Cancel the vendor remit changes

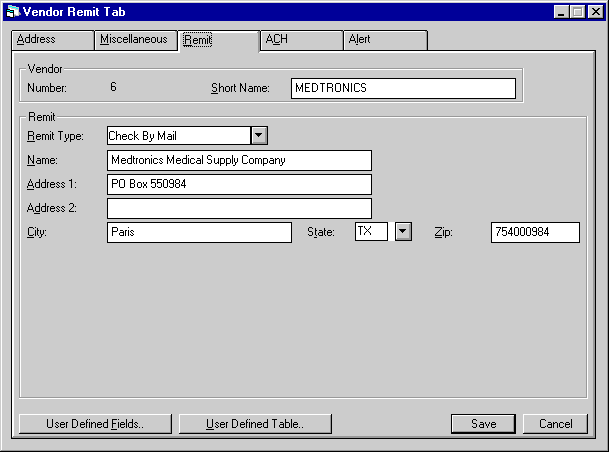[555, 424]
